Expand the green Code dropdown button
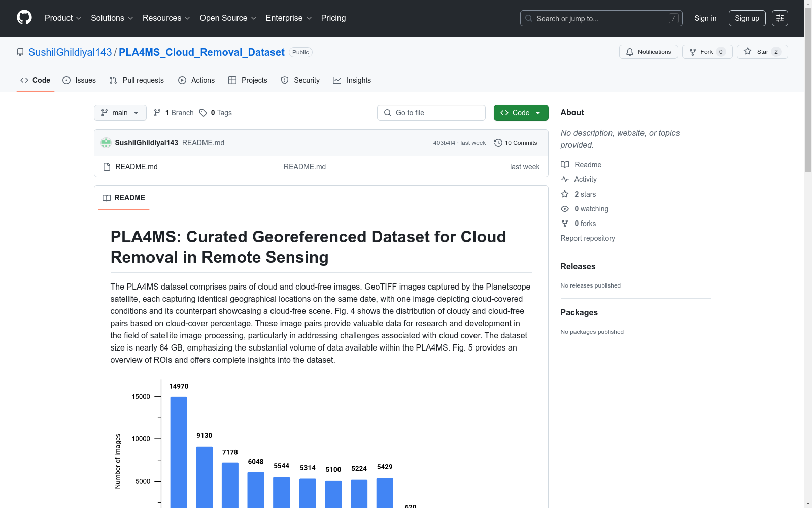 point(521,113)
